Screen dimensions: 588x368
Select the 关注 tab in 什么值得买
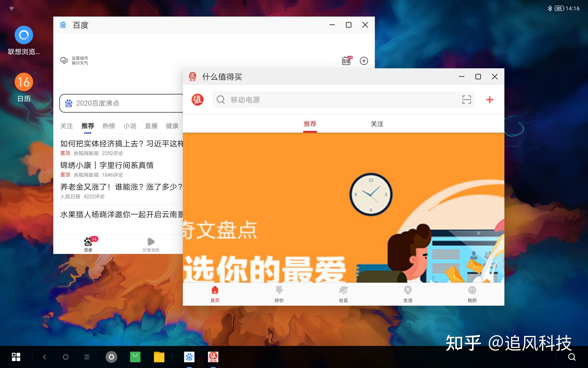pyautogui.click(x=377, y=124)
